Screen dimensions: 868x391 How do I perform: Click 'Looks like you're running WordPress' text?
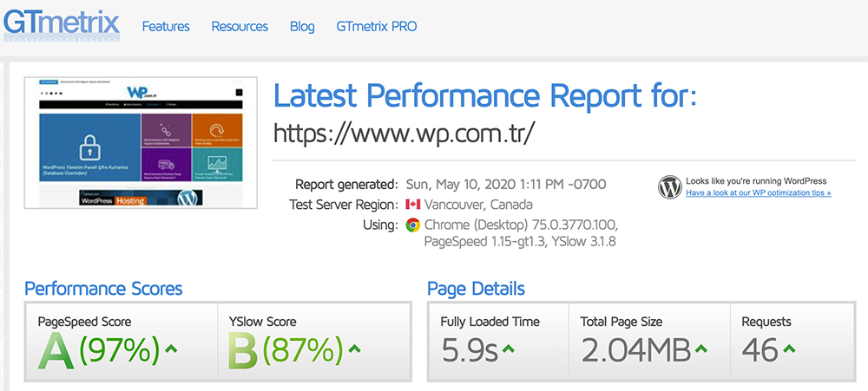pyautogui.click(x=756, y=181)
